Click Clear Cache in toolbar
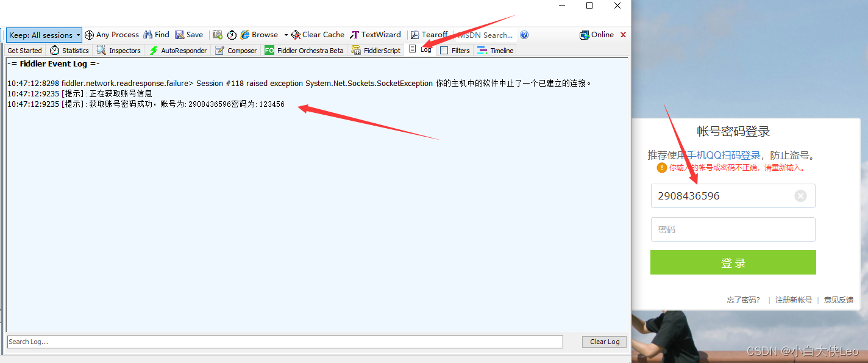Viewport: 868px width, 363px height. 318,35
